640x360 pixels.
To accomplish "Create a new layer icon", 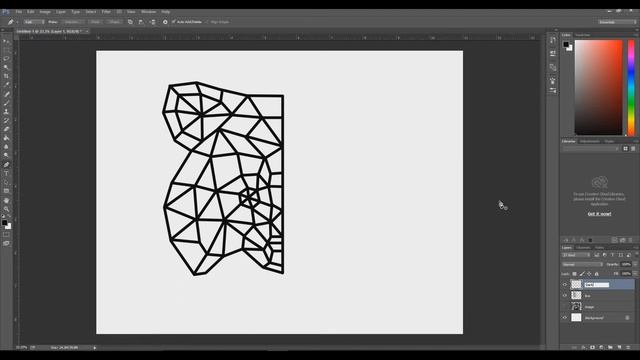I will (619, 347).
